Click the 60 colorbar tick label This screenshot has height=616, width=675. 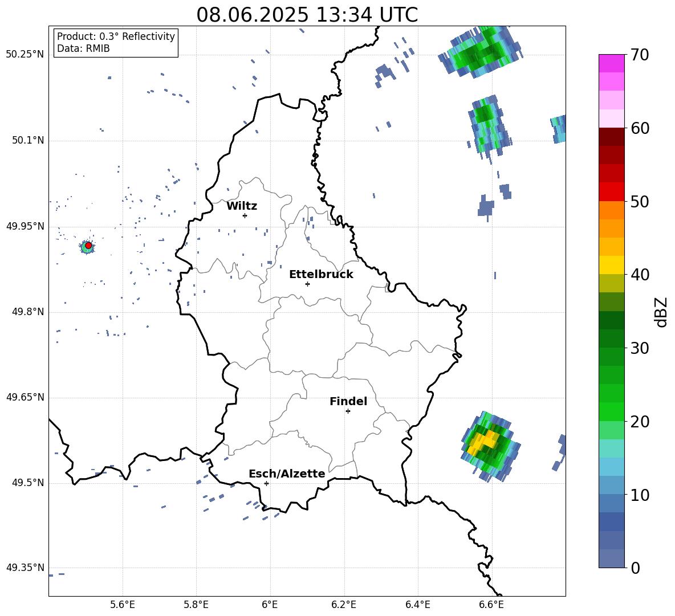[640, 128]
